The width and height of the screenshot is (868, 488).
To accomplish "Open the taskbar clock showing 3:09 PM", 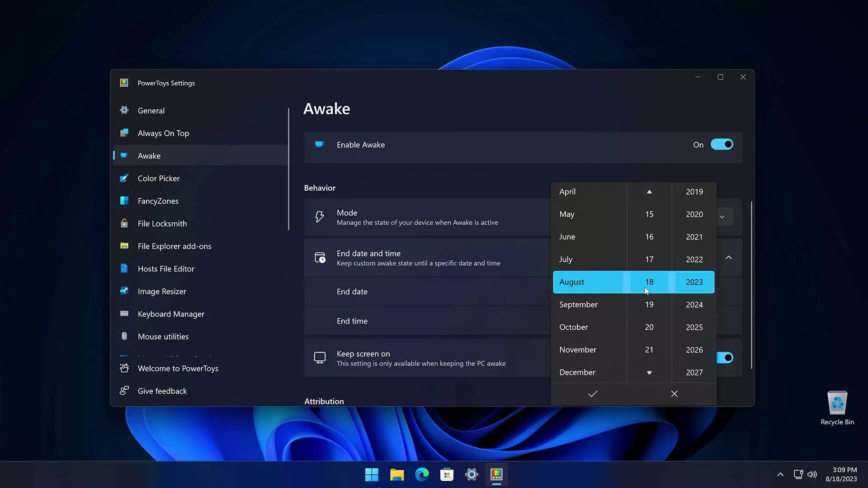I will (841, 474).
